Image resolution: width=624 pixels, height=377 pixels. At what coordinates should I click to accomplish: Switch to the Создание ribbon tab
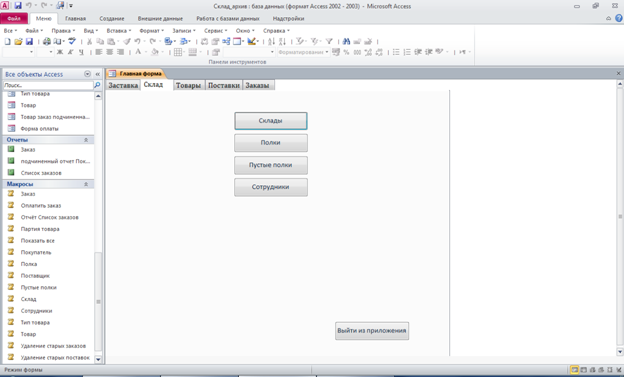112,18
